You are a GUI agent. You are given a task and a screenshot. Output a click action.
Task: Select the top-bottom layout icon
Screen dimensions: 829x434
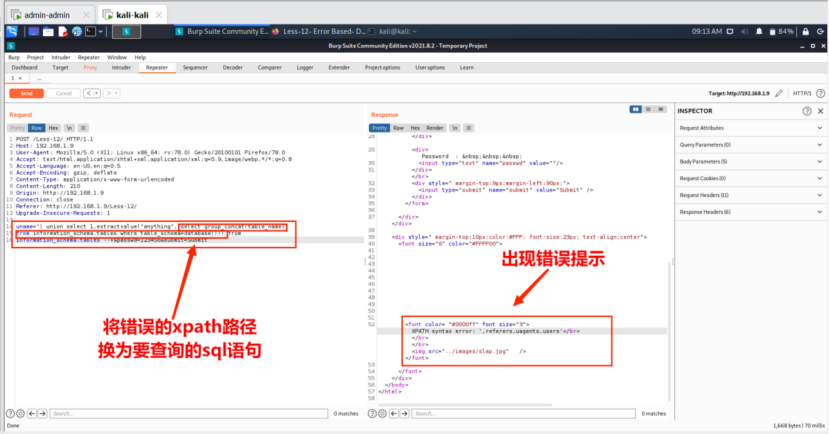[x=648, y=109]
